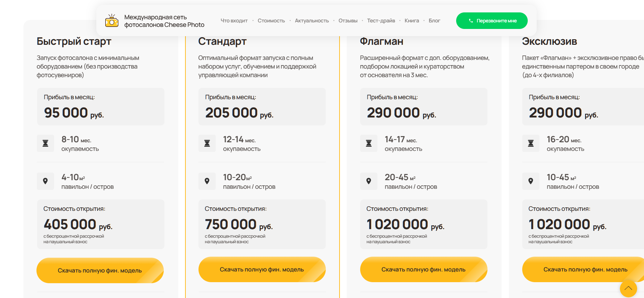
Task: Click hourglass payback icon in Быстрый старт card
Action: coord(45,143)
